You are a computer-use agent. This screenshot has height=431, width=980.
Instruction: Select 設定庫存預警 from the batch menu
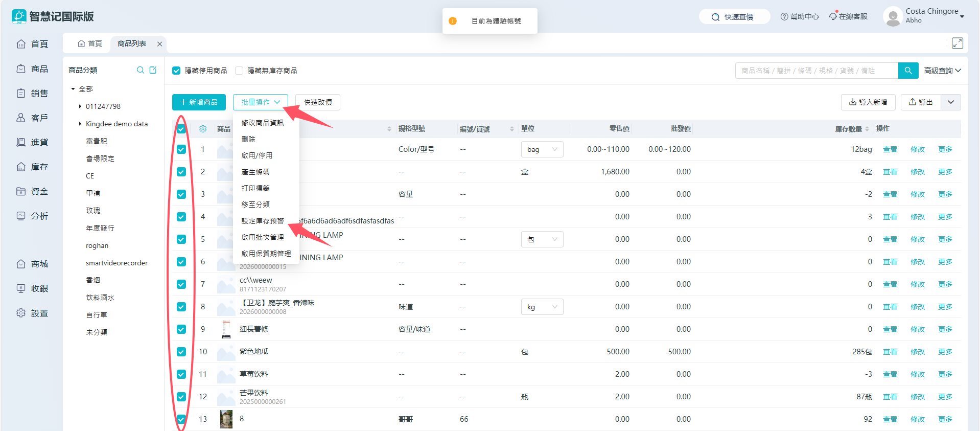coord(263,221)
